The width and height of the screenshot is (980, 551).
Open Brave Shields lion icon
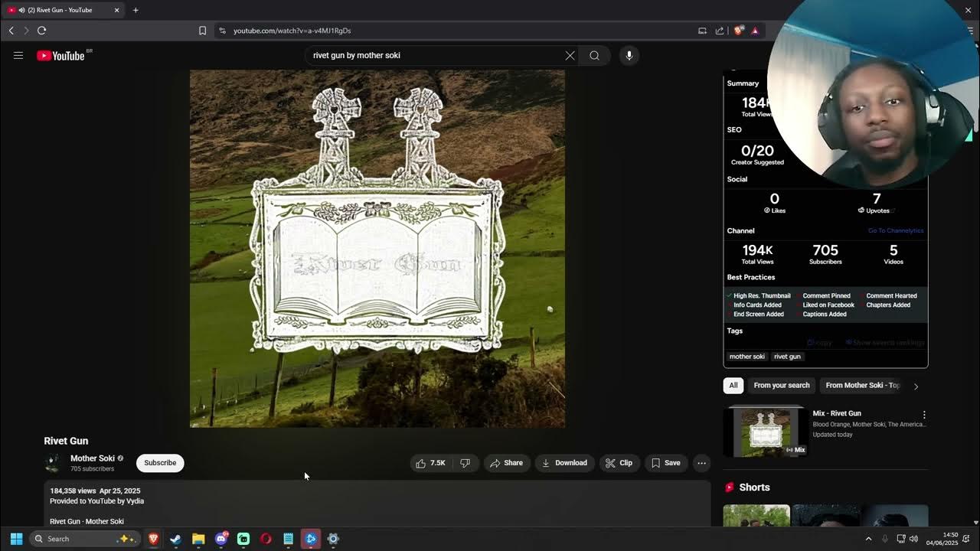point(738,31)
